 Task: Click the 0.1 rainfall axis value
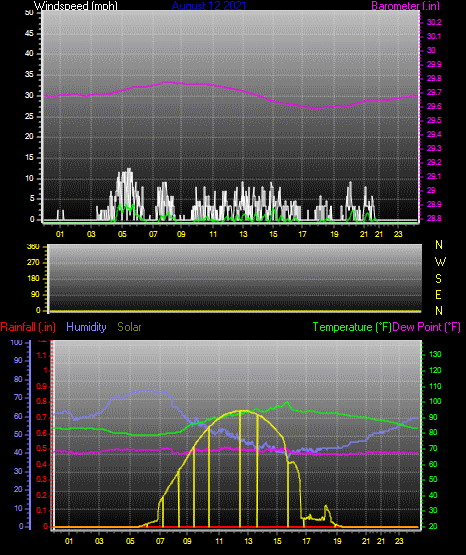click(x=42, y=510)
